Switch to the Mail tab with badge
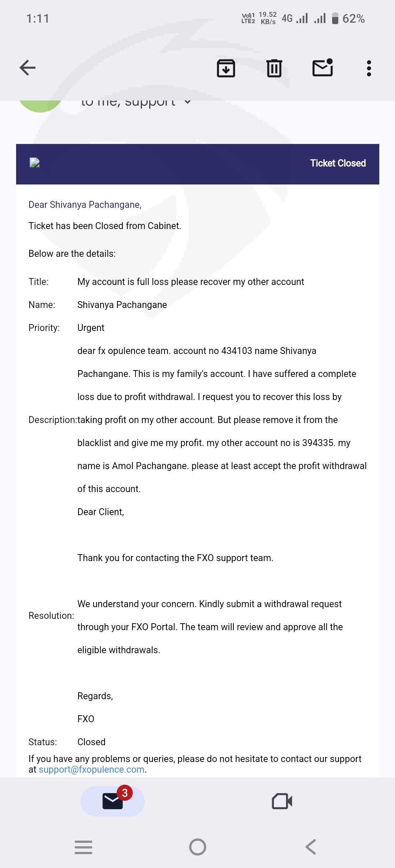 [112, 801]
